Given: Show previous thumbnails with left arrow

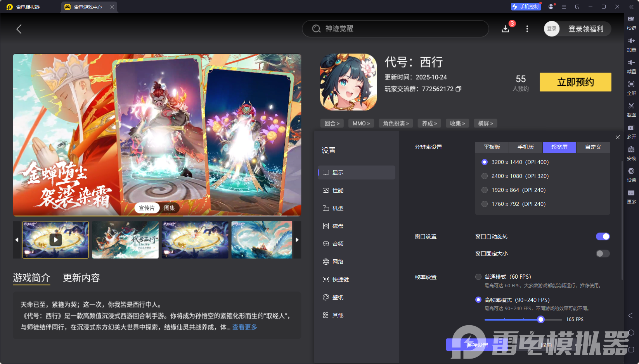Looking at the screenshot, I should tap(17, 240).
